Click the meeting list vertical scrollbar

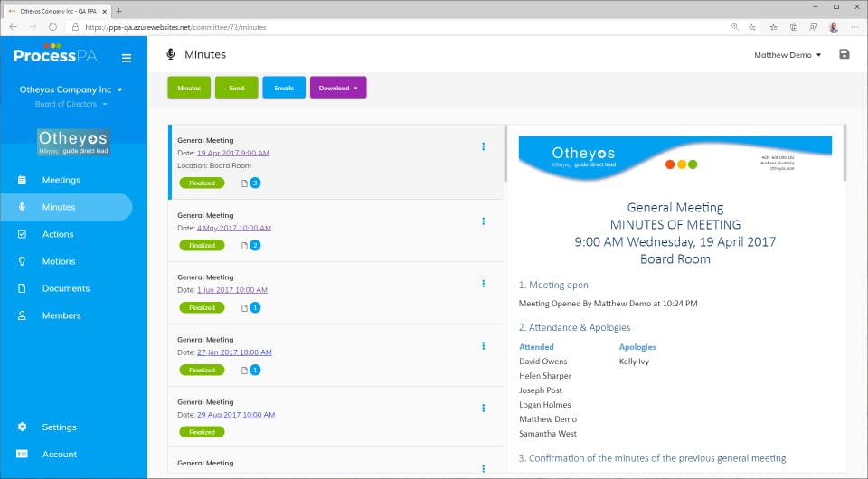(x=505, y=154)
